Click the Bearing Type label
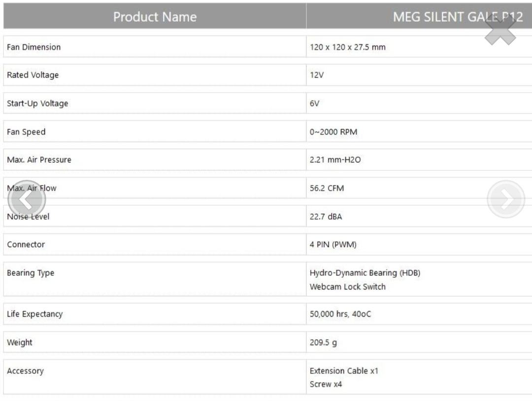 (x=31, y=273)
